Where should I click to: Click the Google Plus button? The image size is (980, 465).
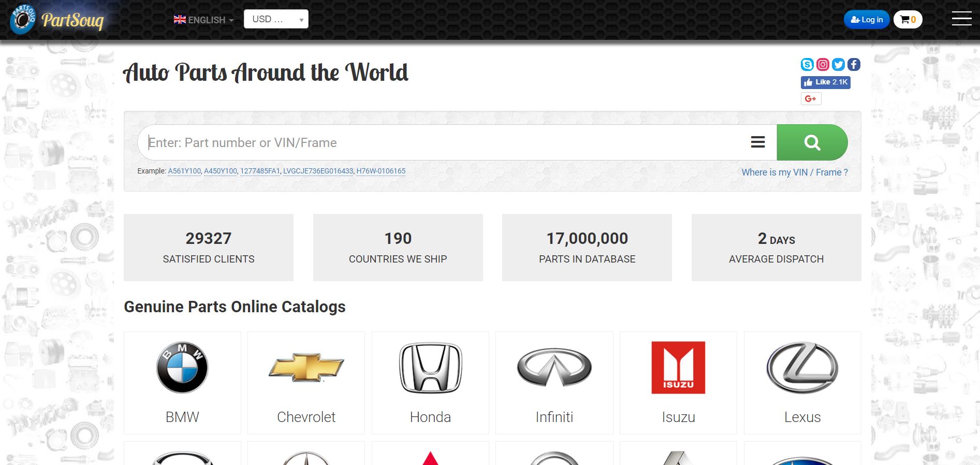(x=811, y=98)
